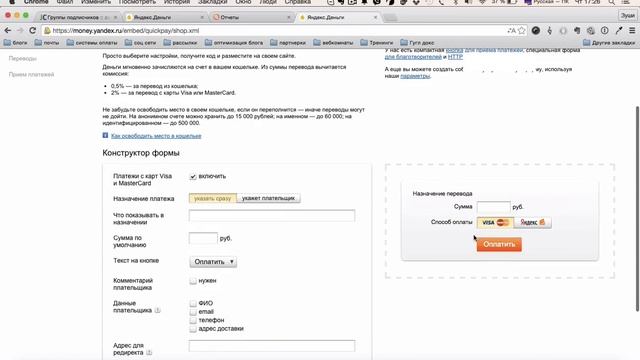Viewport: 640px width, 360px height.
Task: Close the active Яндекс.Деньги tab
Action: 376,18
